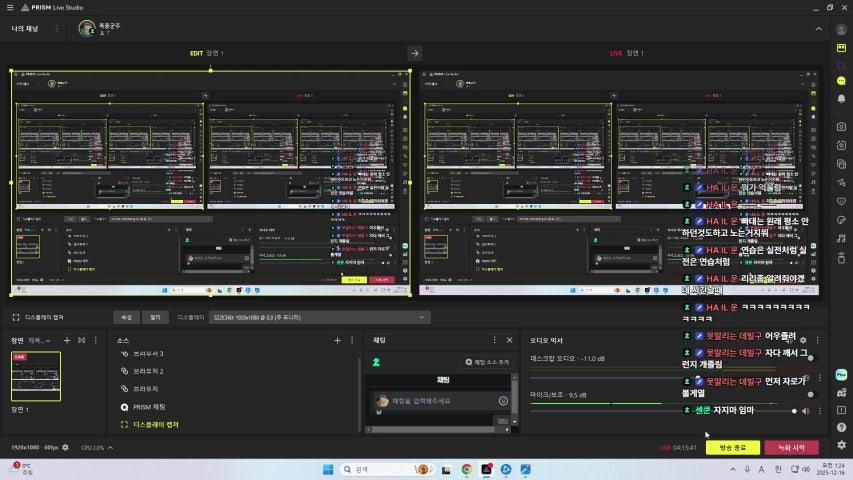Open the music note icon in right sidebar
The image size is (853, 480).
(x=841, y=238)
